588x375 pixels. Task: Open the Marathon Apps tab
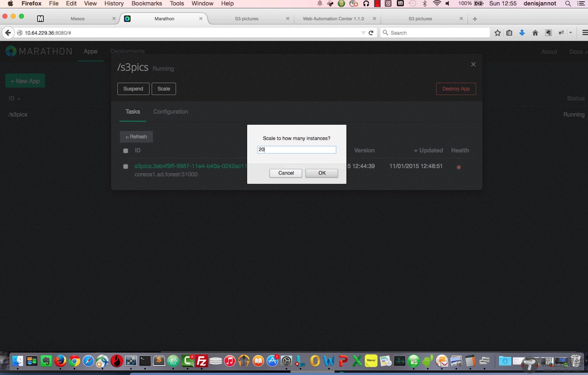pos(90,51)
